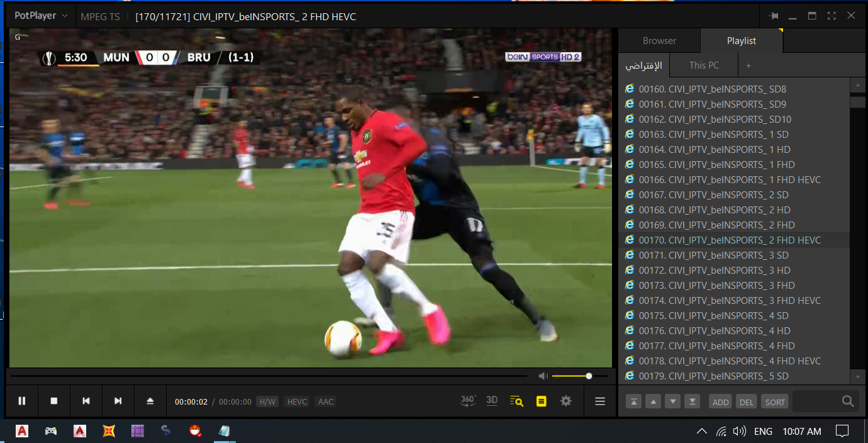Select 00163 beINSPORTS 1 SD channel
Screen dimensions: 868x443
tap(734, 135)
